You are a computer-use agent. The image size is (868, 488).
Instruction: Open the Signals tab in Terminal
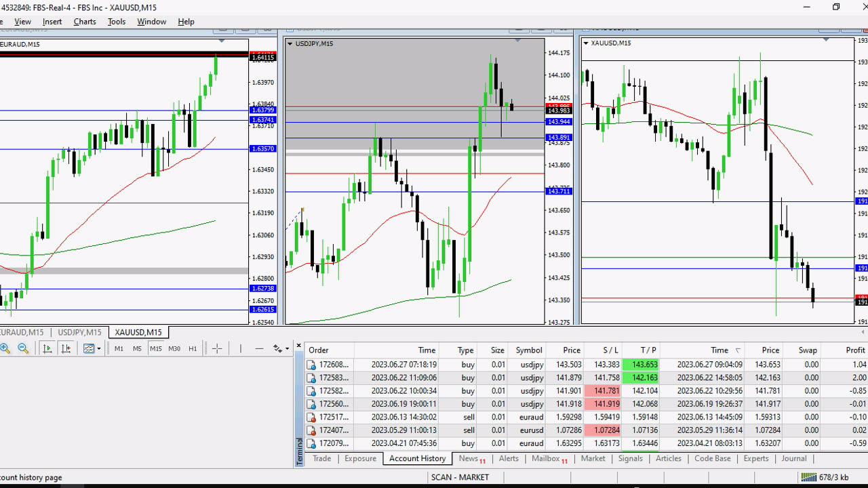coord(630,459)
